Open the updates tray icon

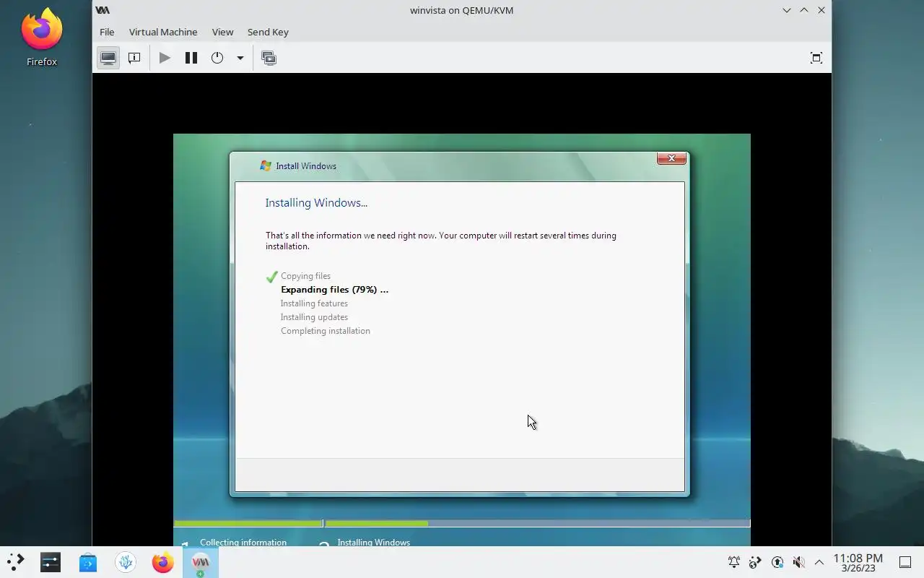coord(777,562)
